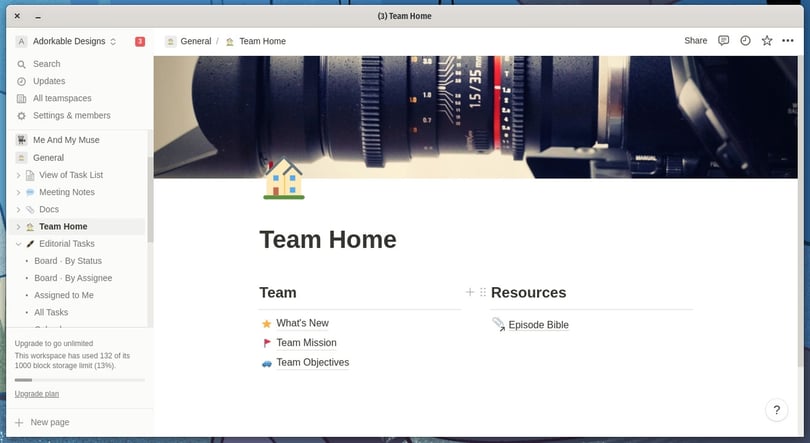The image size is (810, 443).
Task: Open the Team Mission link
Action: (x=306, y=343)
